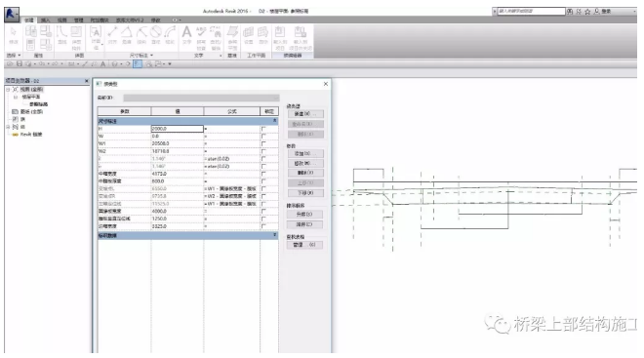
Task: Click the text A icon in quick access toolbar
Action: (x=103, y=64)
